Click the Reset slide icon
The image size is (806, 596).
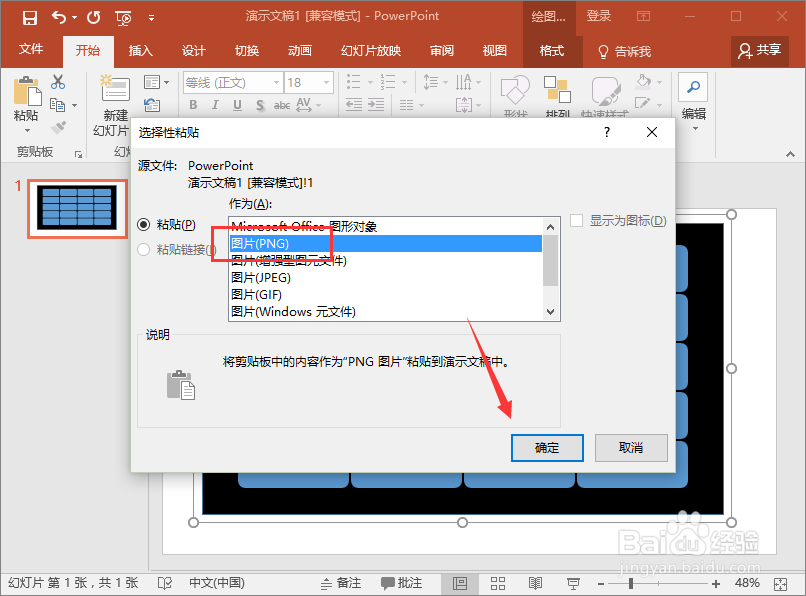click(x=152, y=105)
